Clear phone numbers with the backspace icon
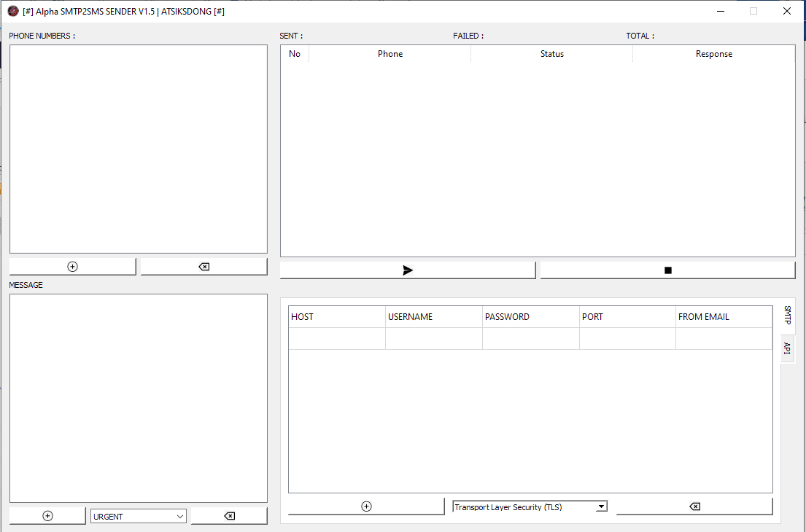Screen dimensions: 806x532 (x=204, y=267)
